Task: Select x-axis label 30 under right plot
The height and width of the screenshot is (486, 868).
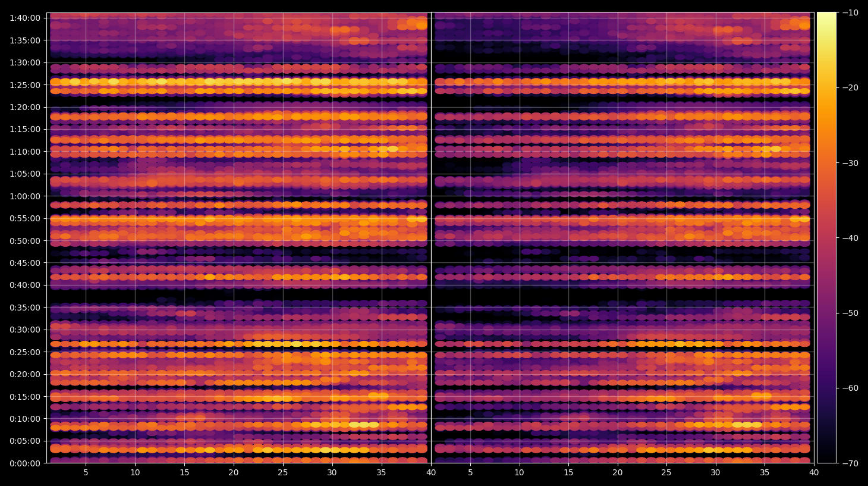Action: [715, 473]
